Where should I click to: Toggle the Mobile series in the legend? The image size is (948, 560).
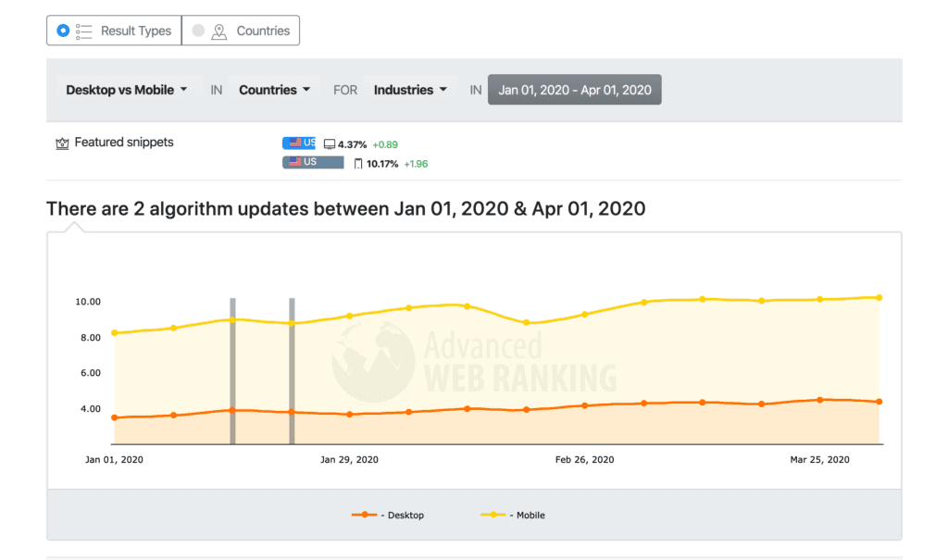(x=513, y=516)
